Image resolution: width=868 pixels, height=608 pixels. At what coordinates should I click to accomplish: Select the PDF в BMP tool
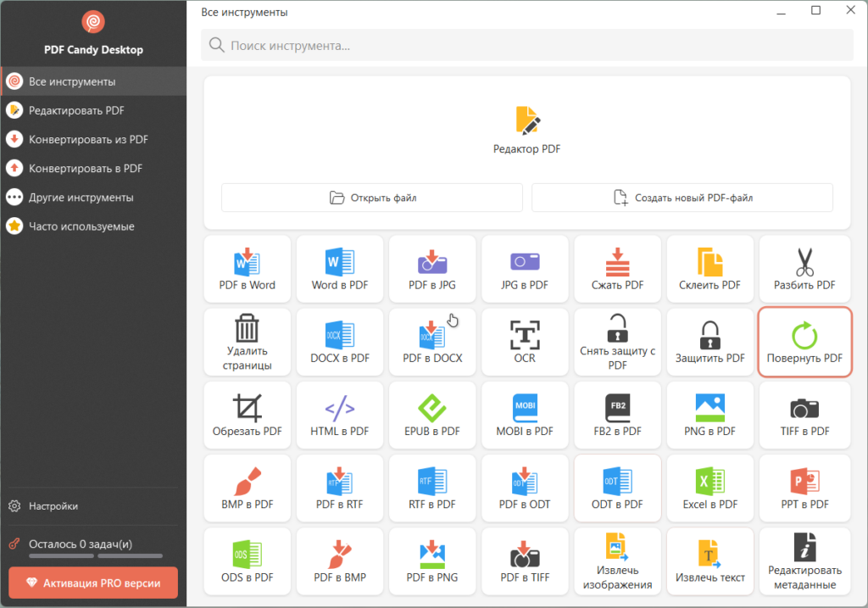[339, 561]
